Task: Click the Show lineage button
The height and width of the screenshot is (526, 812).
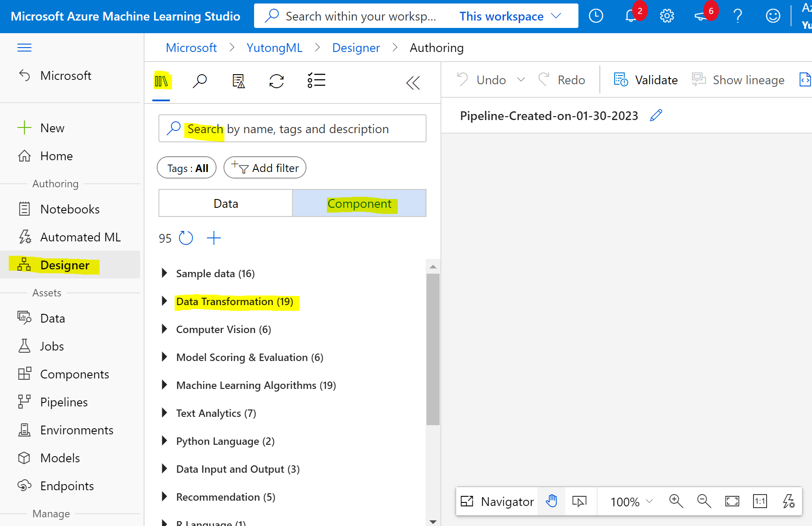Action: (738, 80)
